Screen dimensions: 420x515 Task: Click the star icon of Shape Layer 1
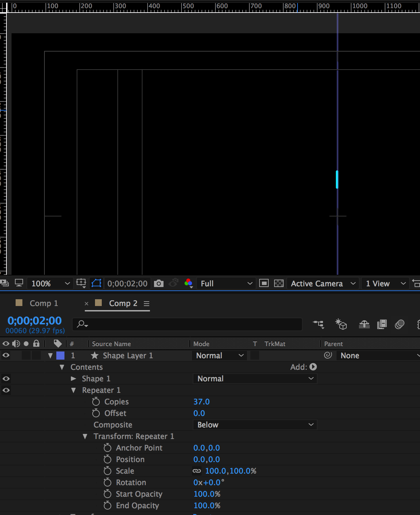click(95, 355)
